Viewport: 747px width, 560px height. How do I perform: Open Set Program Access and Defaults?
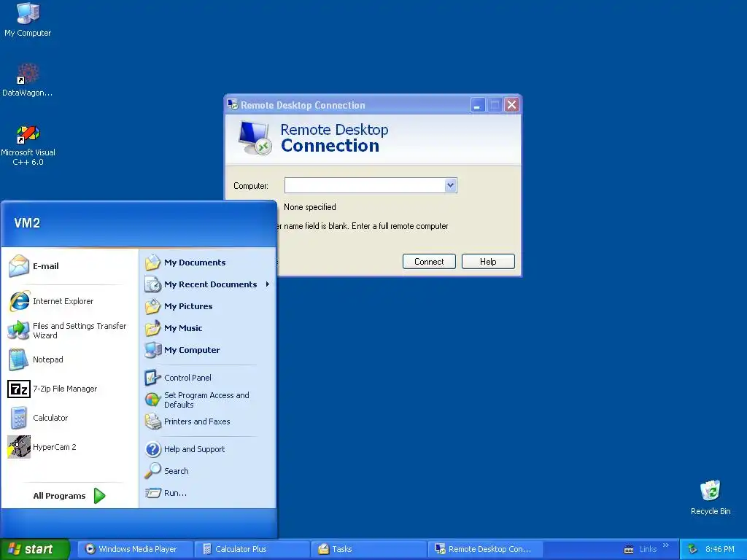point(208,400)
